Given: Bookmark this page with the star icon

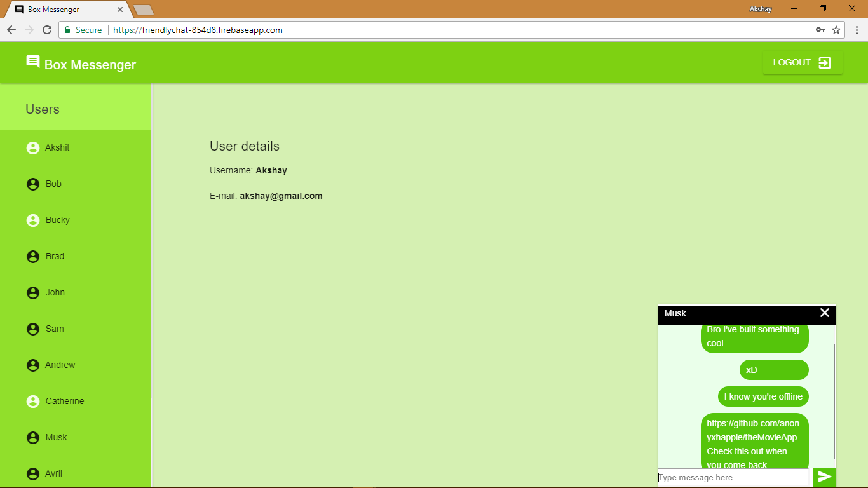Looking at the screenshot, I should [836, 30].
